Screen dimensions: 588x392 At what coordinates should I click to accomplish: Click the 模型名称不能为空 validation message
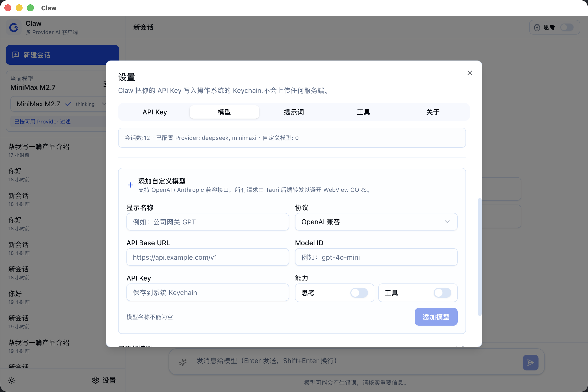(x=149, y=317)
